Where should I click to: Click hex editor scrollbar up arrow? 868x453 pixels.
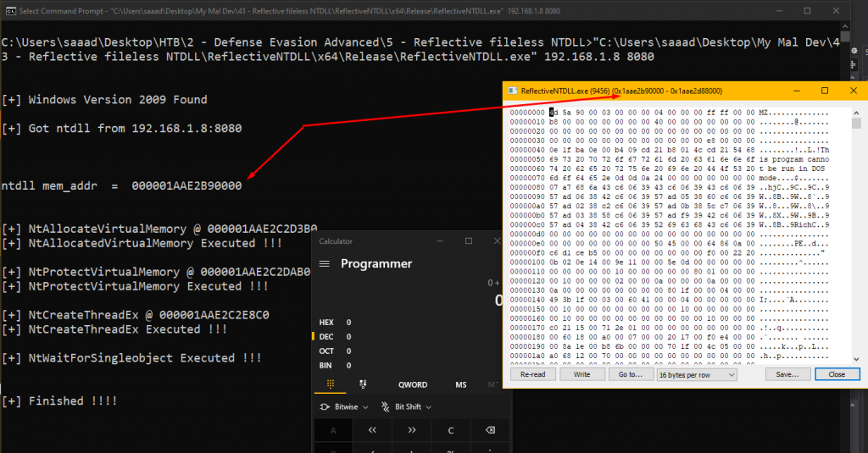856,113
